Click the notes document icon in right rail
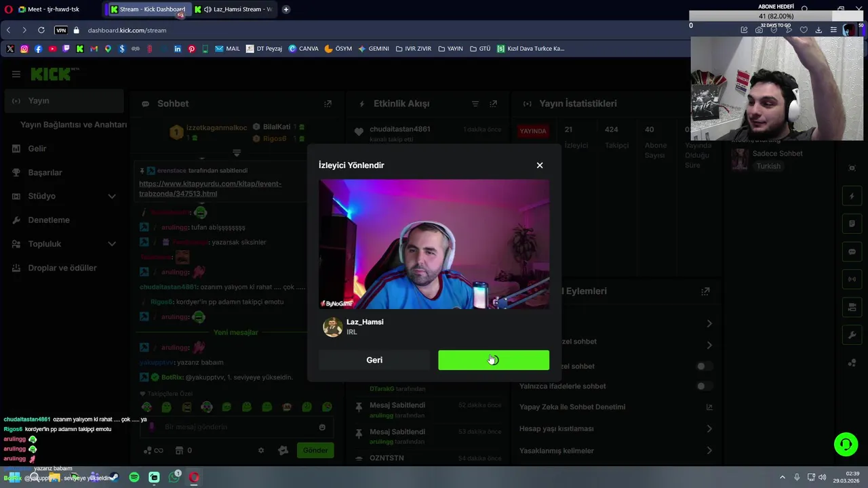 (852, 224)
